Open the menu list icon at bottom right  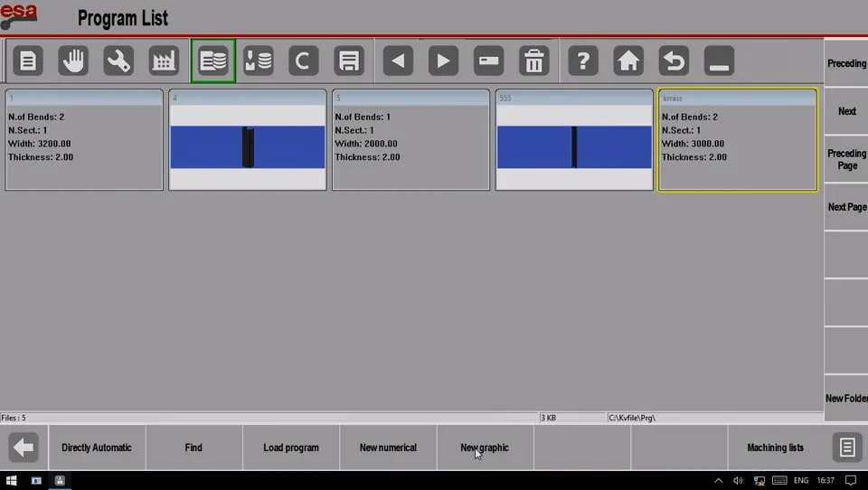click(x=847, y=448)
